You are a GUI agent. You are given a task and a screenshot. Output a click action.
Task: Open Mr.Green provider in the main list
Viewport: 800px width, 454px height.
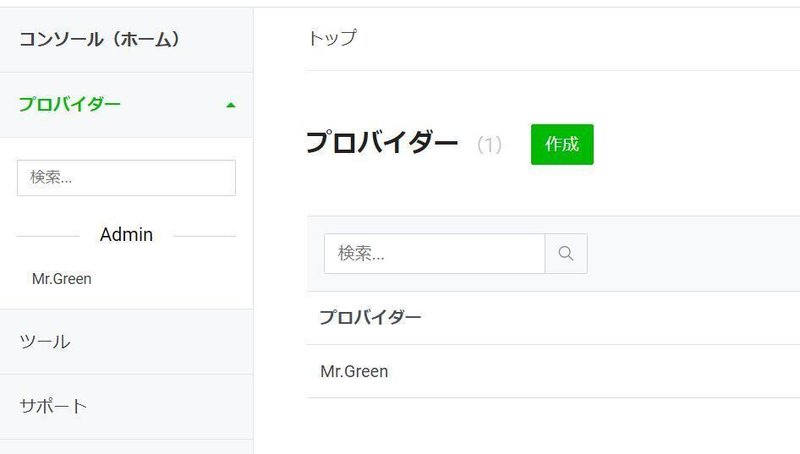coord(354,371)
